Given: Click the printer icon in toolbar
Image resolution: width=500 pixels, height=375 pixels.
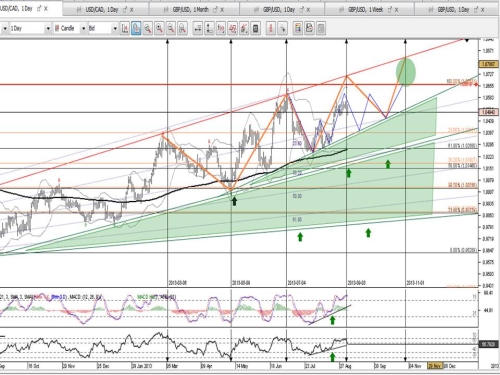Looking at the screenshot, I should point(309,29).
